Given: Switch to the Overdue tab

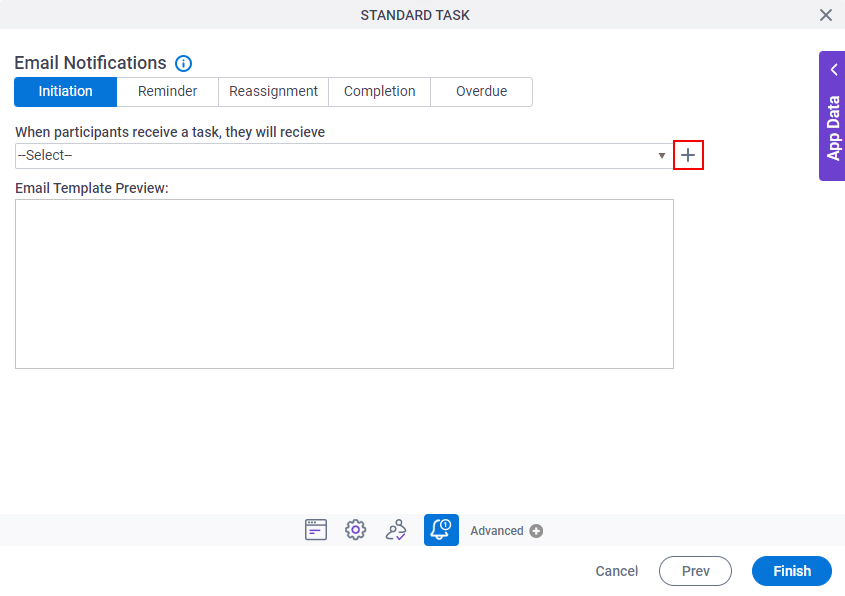Looking at the screenshot, I should (481, 92).
